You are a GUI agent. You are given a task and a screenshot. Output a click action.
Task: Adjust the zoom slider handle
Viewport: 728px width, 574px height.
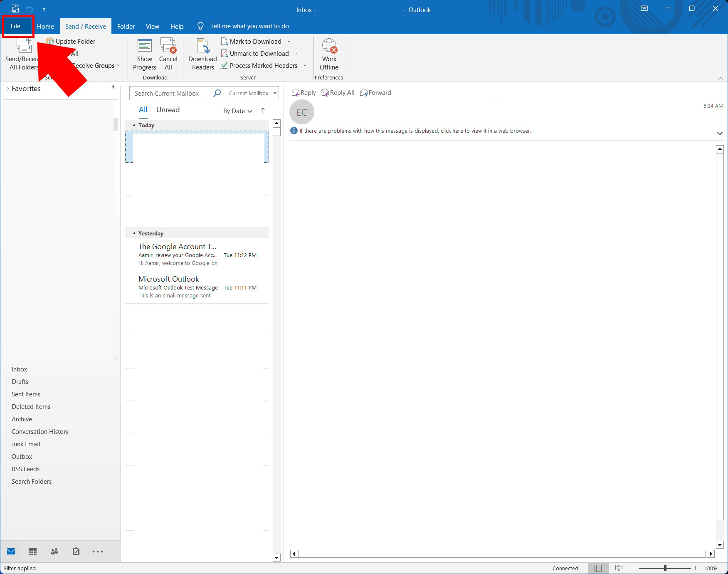point(665,568)
